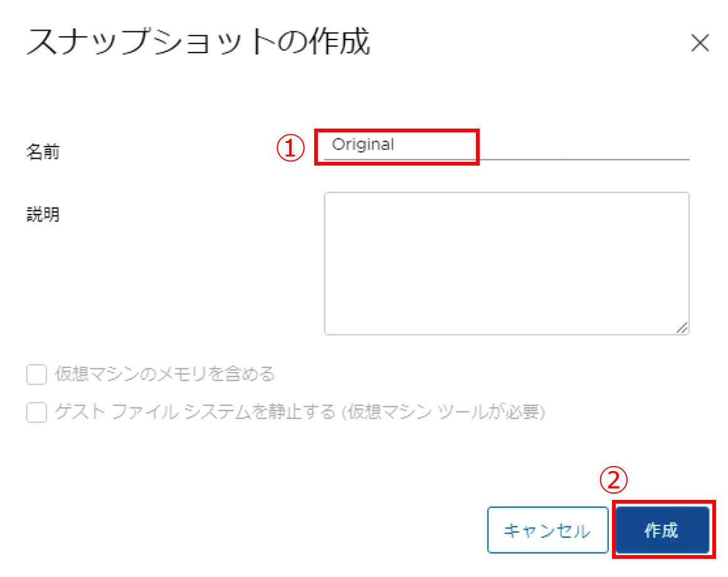The image size is (728, 577).
Task: Click the スナップショットの作成 dialog title
Action: tap(198, 44)
